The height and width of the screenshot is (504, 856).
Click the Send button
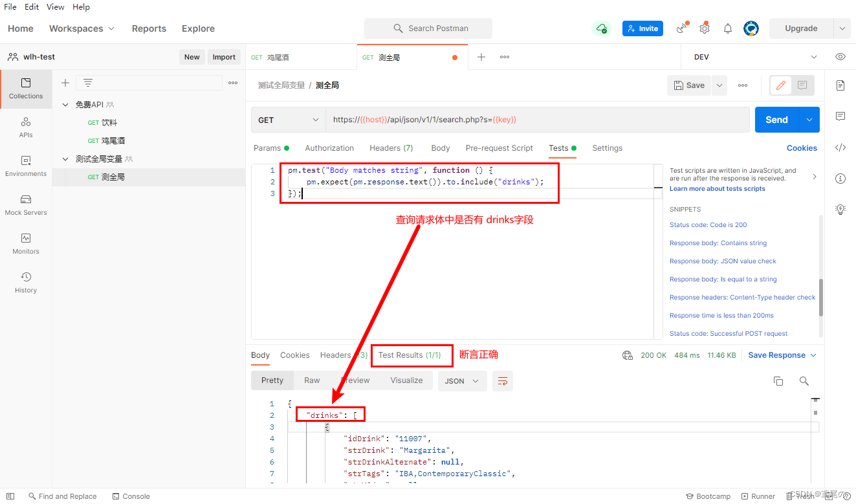776,120
